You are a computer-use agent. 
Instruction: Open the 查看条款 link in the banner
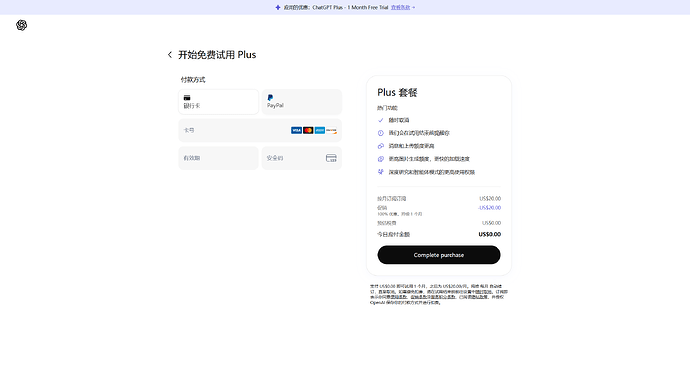pos(400,7)
